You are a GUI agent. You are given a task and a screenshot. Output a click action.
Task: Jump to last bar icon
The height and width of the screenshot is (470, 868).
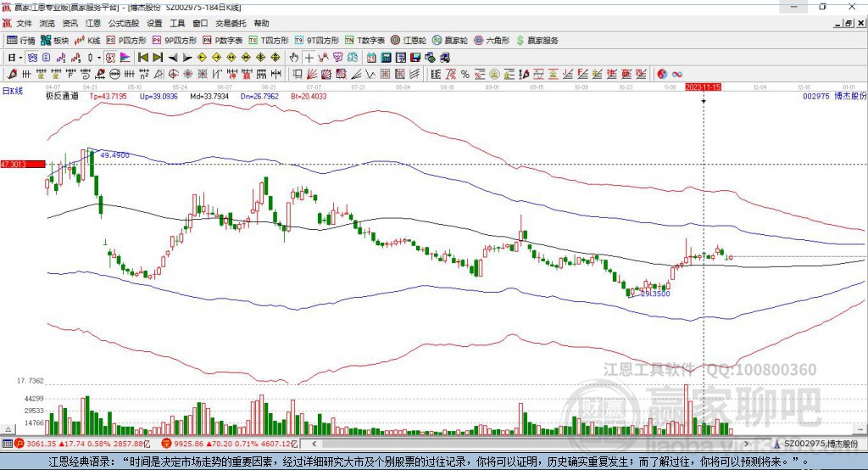click(x=158, y=58)
